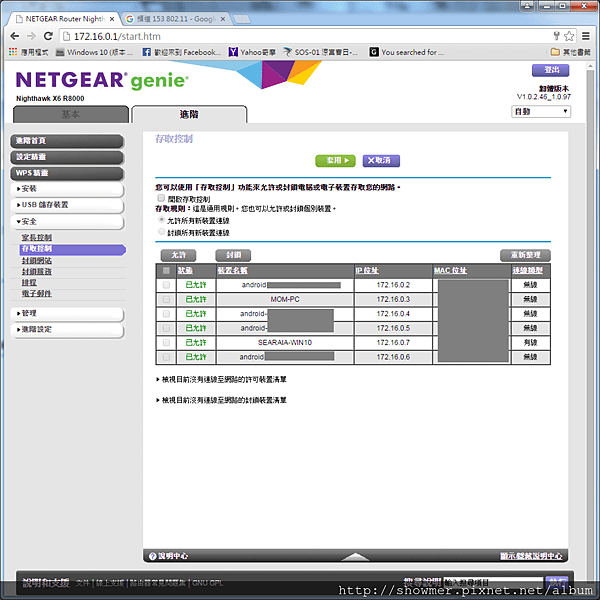The width and height of the screenshot is (600, 600).
Task: Open 封鎖網站 sidebar link
Action: 37,261
